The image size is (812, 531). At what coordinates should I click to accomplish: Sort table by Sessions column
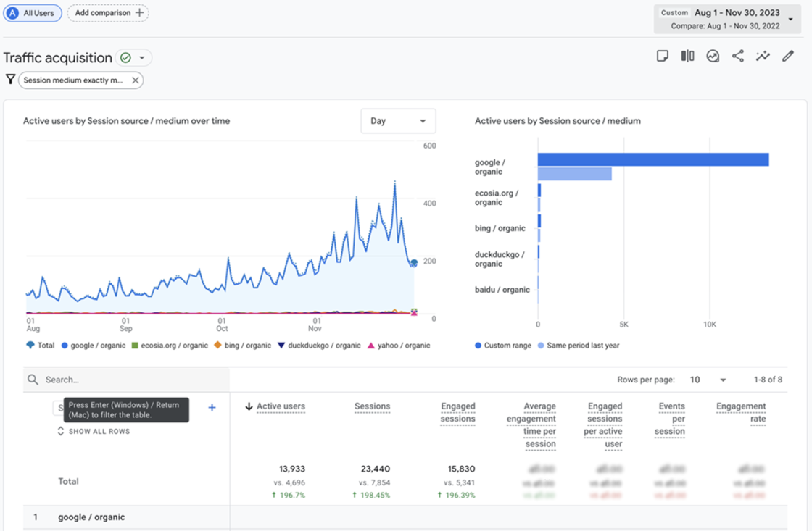point(372,406)
